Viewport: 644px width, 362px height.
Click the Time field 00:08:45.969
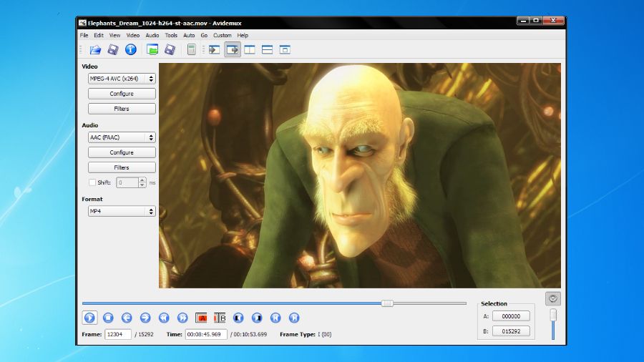pyautogui.click(x=206, y=335)
